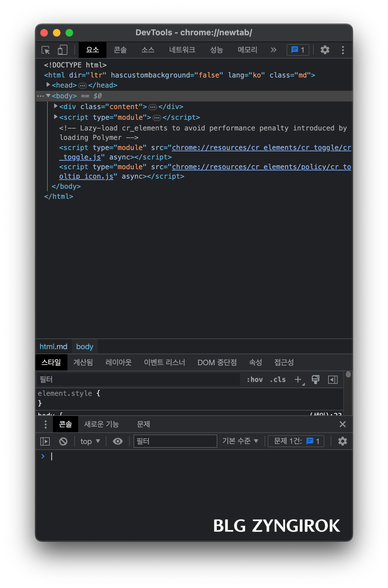
Task: Toggle rendering emulations paintbrush icon
Action: point(316,379)
